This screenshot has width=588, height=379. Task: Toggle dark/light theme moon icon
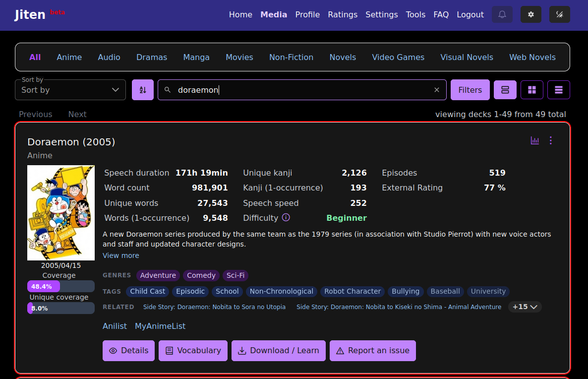click(x=559, y=14)
